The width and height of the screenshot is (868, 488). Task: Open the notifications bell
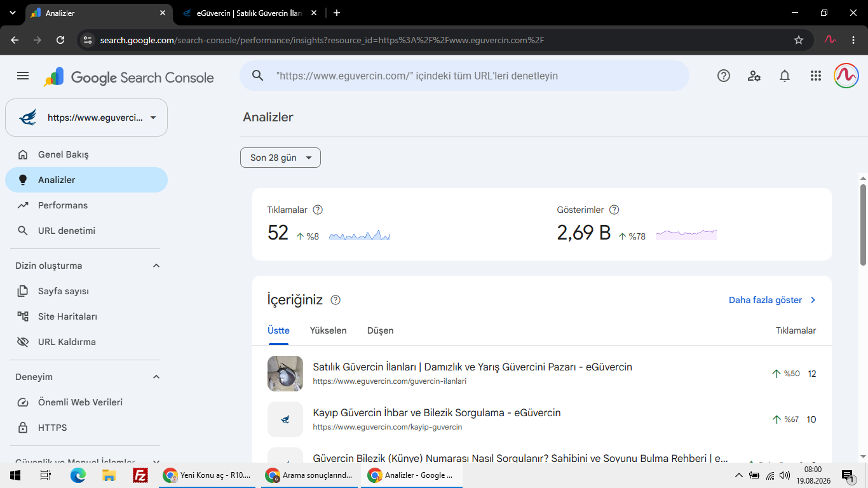(x=785, y=76)
